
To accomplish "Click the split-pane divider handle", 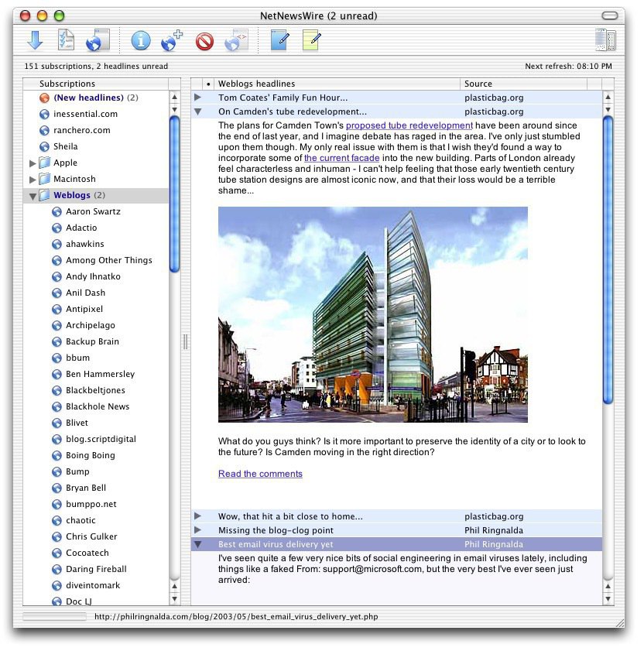I will tap(186, 341).
